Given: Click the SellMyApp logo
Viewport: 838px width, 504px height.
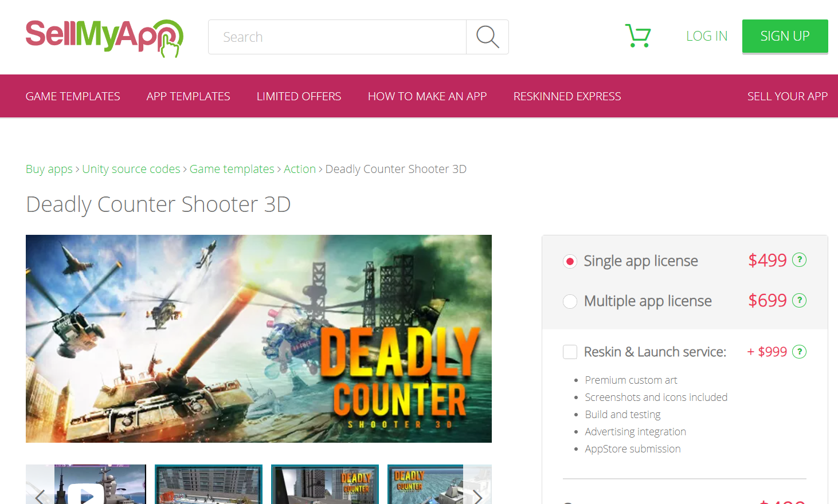Looking at the screenshot, I should tap(104, 38).
